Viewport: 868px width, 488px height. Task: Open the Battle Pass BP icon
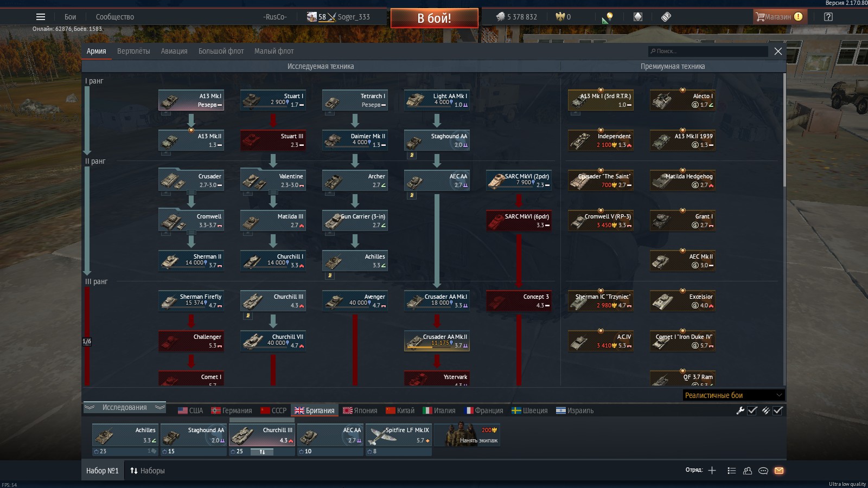(x=666, y=17)
